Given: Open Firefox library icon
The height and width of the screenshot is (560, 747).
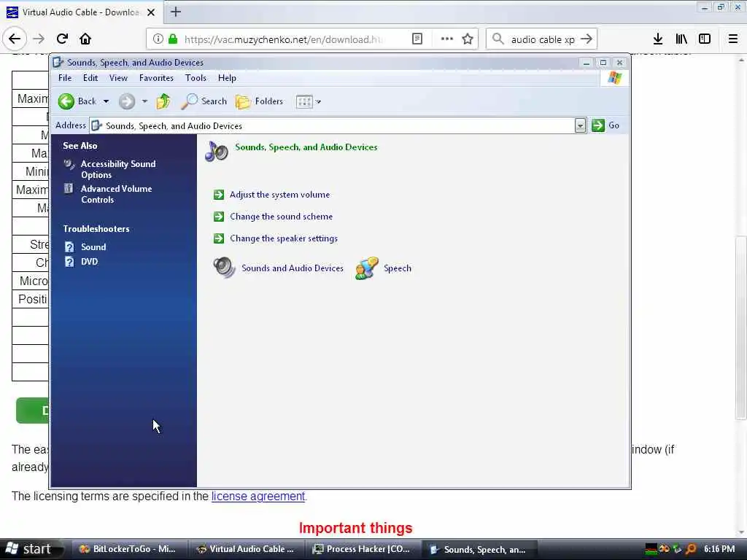Looking at the screenshot, I should point(681,39).
